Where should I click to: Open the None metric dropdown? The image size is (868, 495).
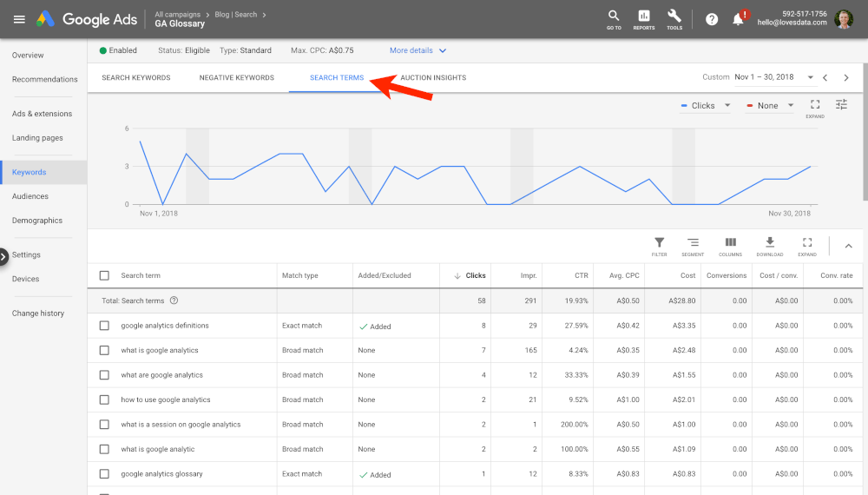[770, 106]
